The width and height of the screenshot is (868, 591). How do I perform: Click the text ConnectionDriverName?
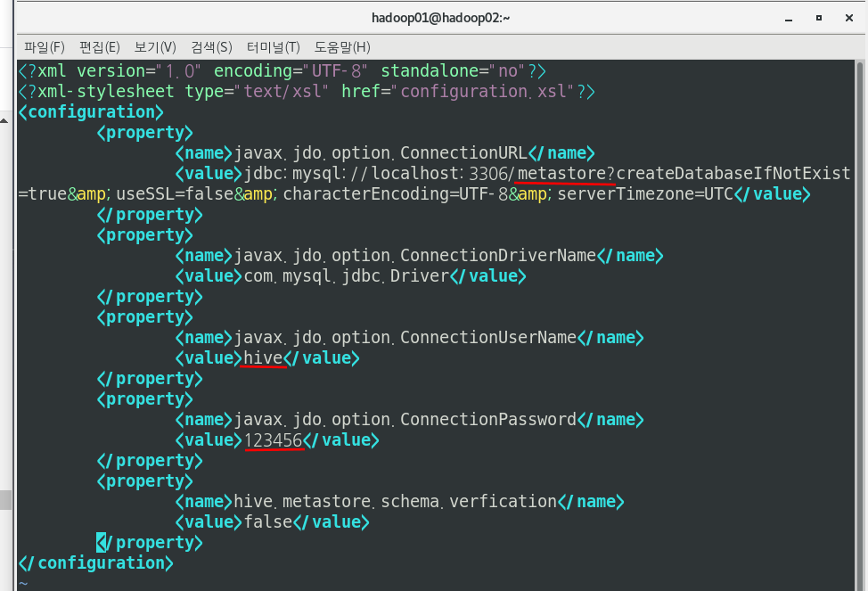click(498, 255)
